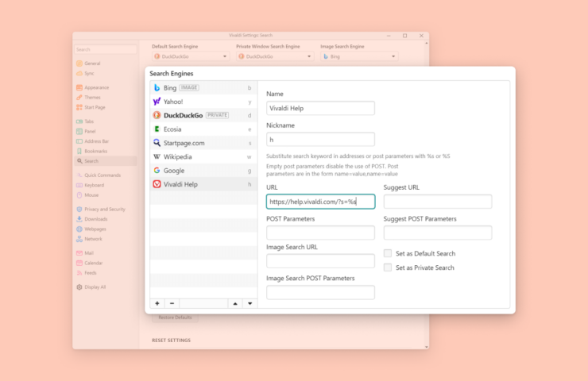This screenshot has height=381, width=588.
Task: Open Mouse settings section
Action: tap(106, 194)
